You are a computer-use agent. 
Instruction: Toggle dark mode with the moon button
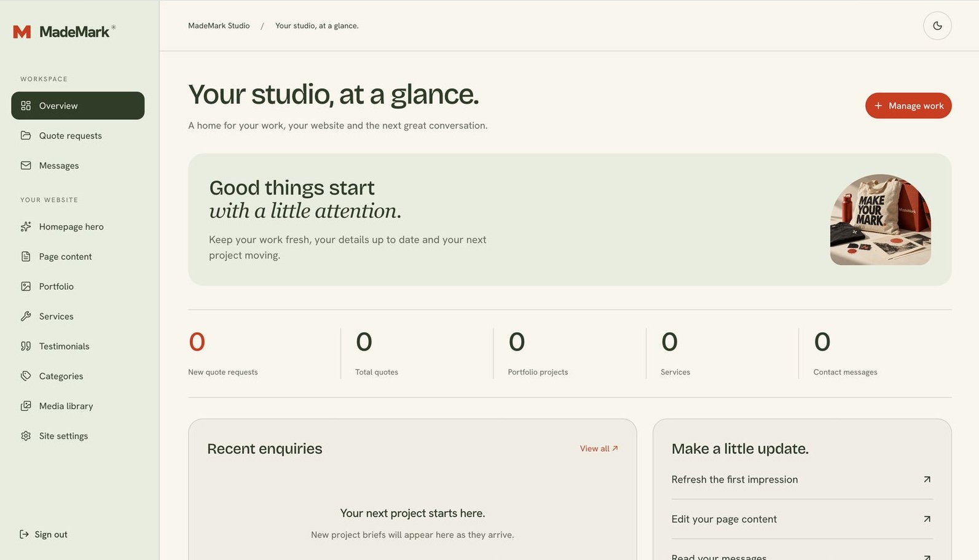(937, 26)
